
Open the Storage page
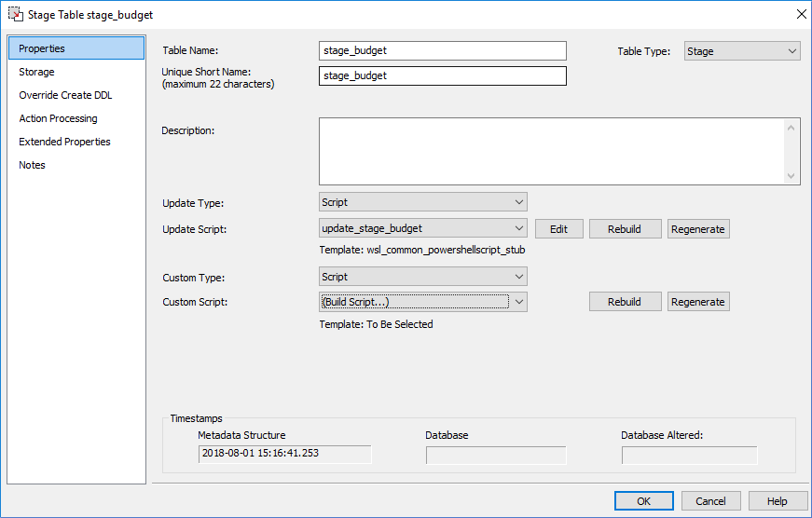pyautogui.click(x=36, y=72)
